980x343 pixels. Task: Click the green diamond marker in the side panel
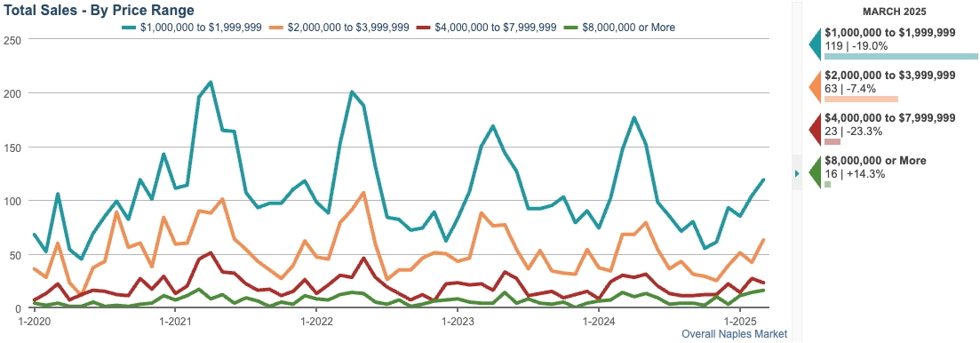[815, 172]
